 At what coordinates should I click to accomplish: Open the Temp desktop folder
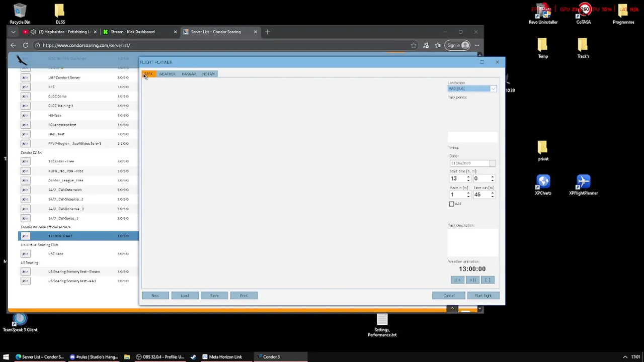[543, 48]
